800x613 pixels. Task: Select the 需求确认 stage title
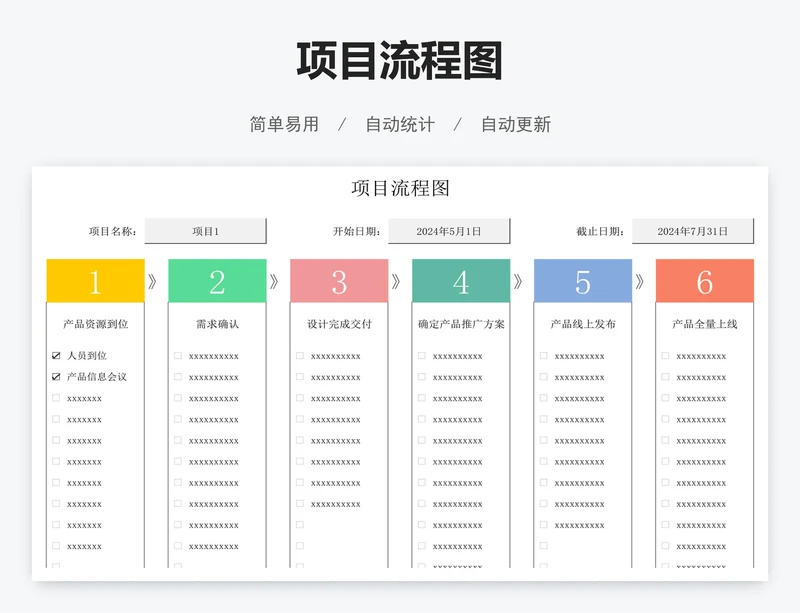(217, 324)
